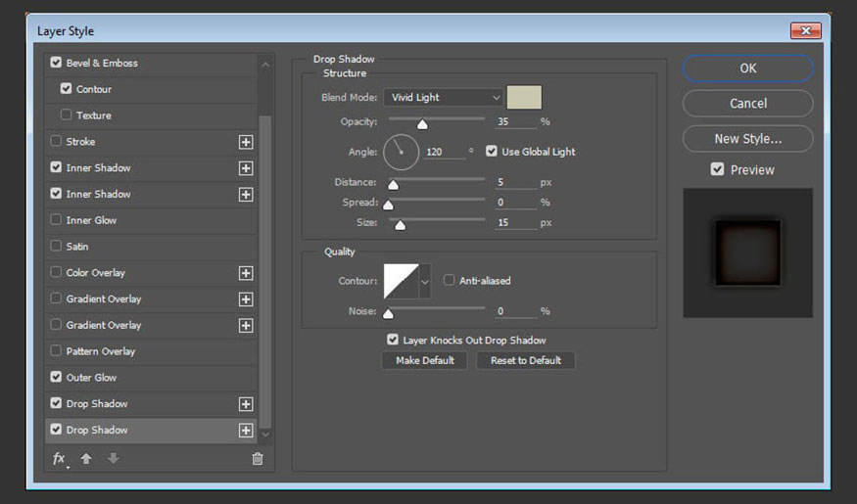Click plus icon on Inner Shadow row above Inner Glow
Screen dimensions: 857x504
246,195
